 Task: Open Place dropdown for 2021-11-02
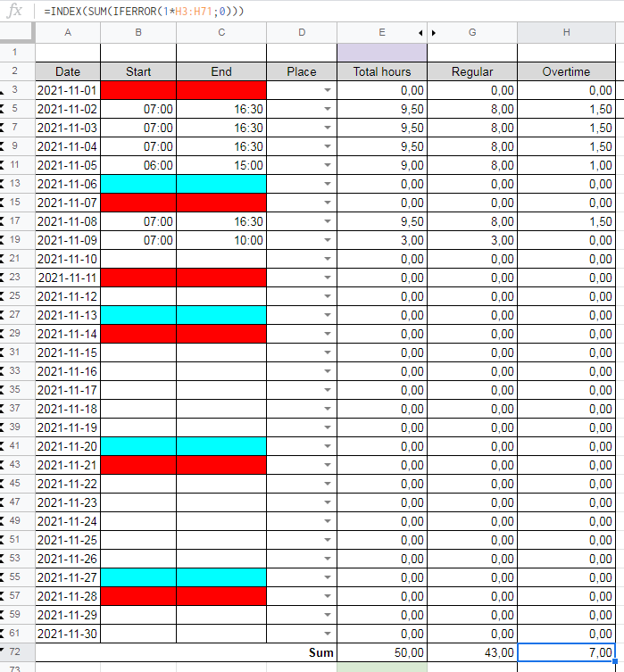point(328,109)
